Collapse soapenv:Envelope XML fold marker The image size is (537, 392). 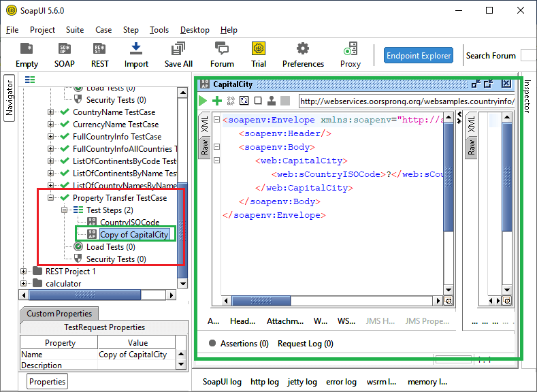(x=217, y=120)
